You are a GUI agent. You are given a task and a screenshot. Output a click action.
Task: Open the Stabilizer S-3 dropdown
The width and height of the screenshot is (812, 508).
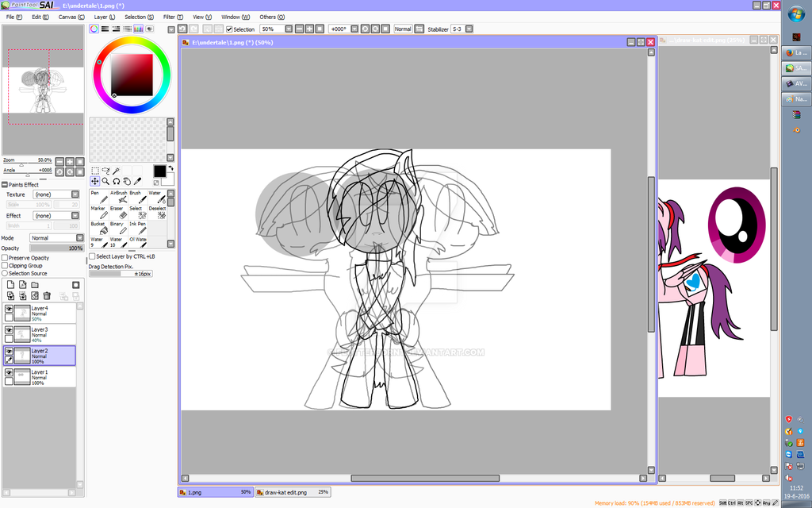(x=469, y=29)
